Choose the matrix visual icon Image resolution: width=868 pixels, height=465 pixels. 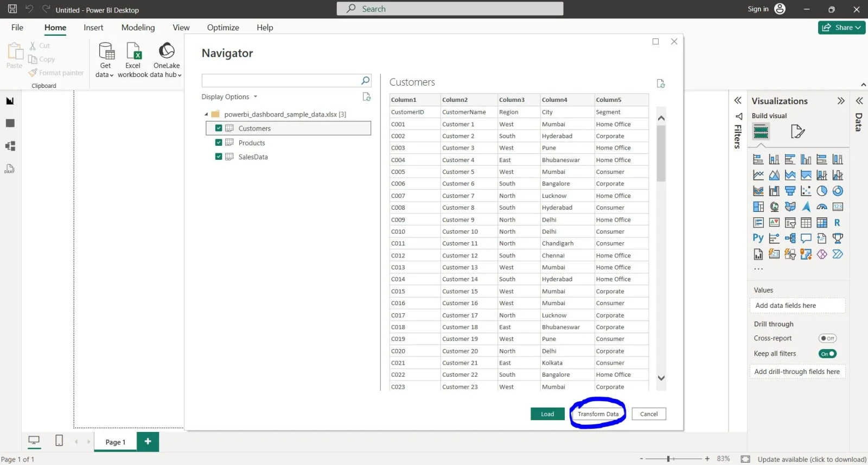(x=822, y=222)
